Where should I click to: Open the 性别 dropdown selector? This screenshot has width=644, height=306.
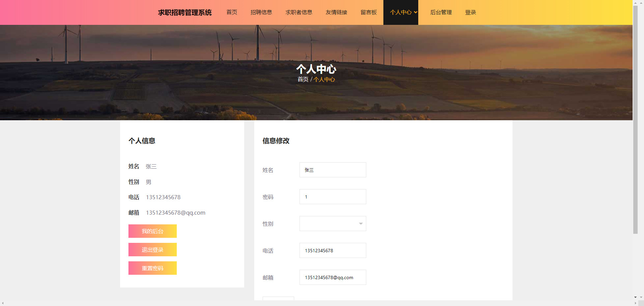[x=333, y=224]
